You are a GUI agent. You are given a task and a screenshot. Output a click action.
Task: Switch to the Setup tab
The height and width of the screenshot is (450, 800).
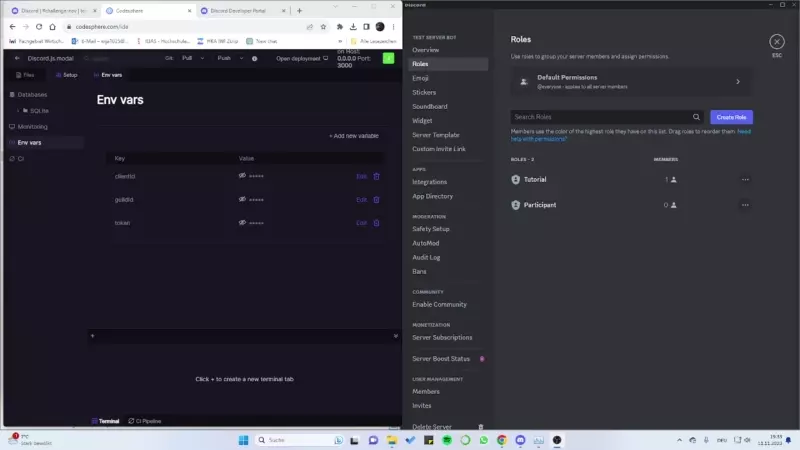click(x=66, y=75)
